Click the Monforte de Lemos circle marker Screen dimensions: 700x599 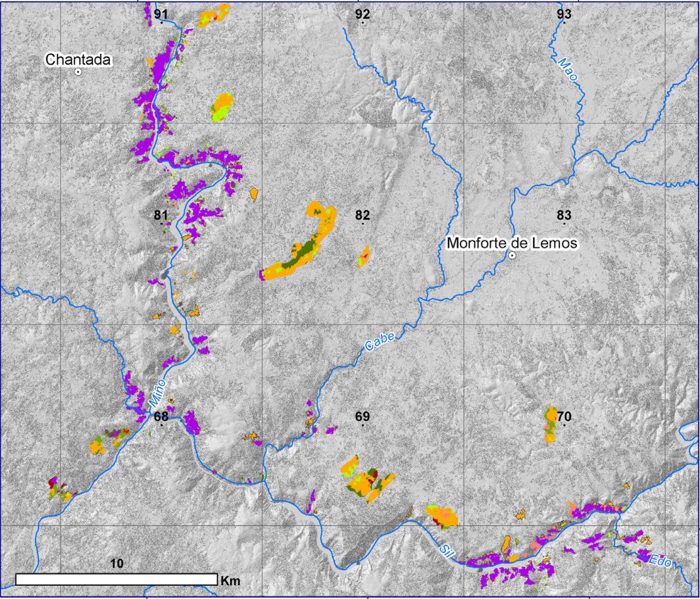pos(512,256)
